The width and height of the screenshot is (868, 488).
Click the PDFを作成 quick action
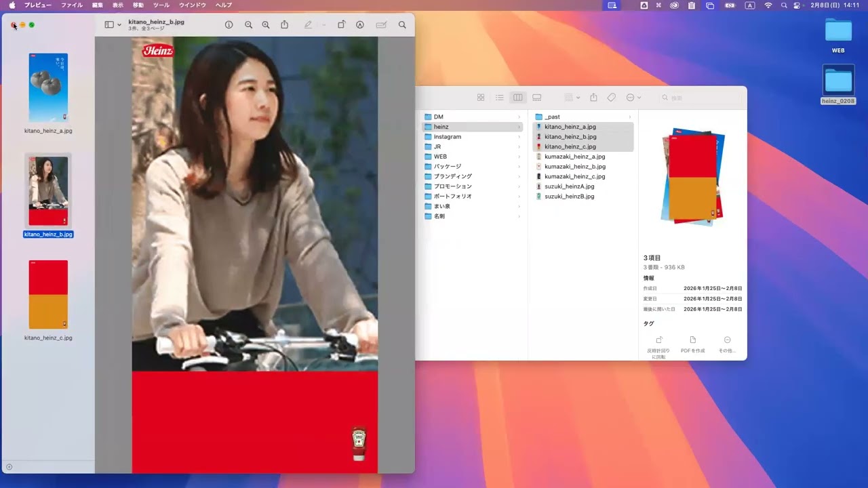[x=692, y=344]
